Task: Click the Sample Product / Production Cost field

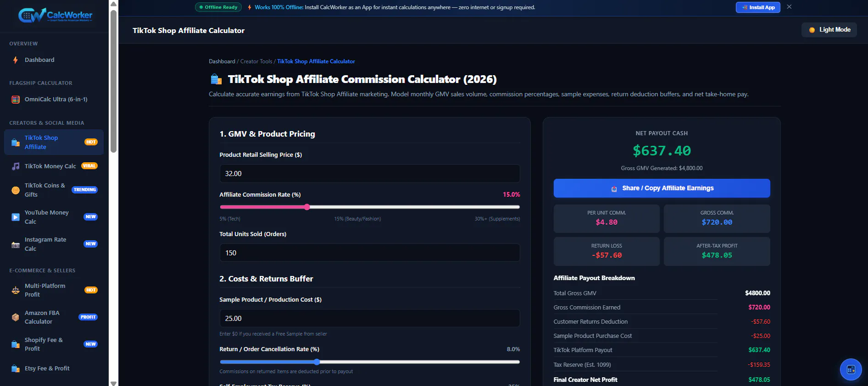Action: point(370,319)
